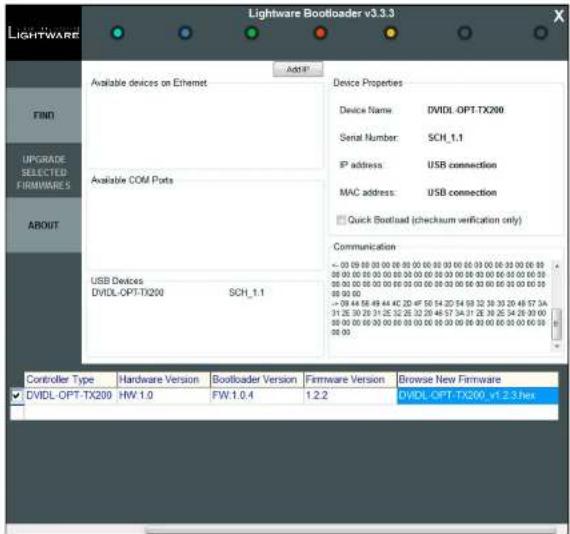Click the green status indicator circle

click(252, 33)
